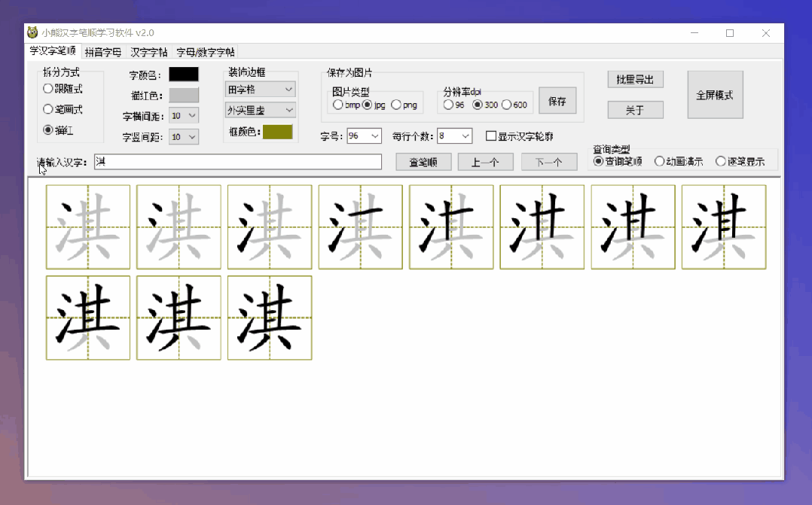This screenshot has height=505, width=812.
Task: Choose jpg image type
Action: [x=374, y=105]
